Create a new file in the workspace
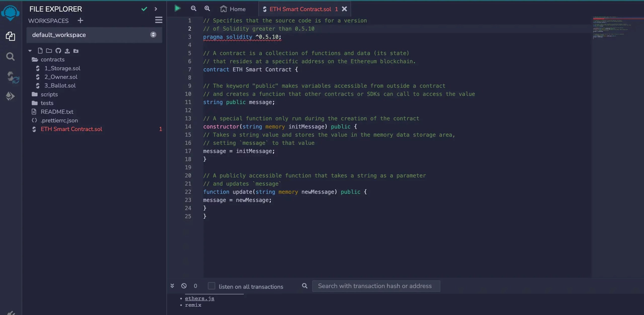The image size is (644, 315). (x=41, y=51)
